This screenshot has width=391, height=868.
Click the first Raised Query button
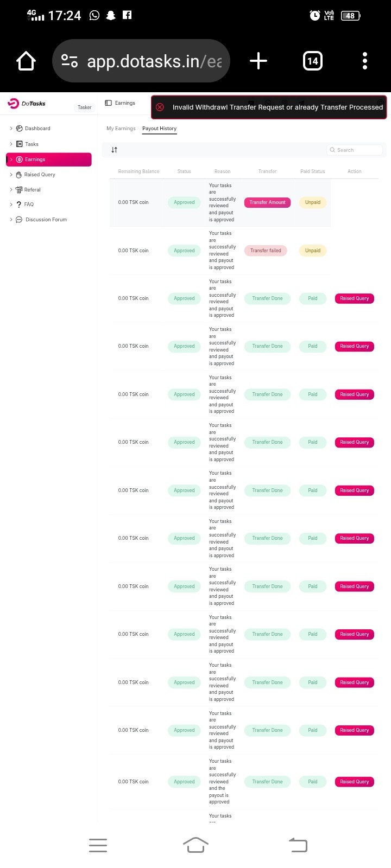(354, 298)
